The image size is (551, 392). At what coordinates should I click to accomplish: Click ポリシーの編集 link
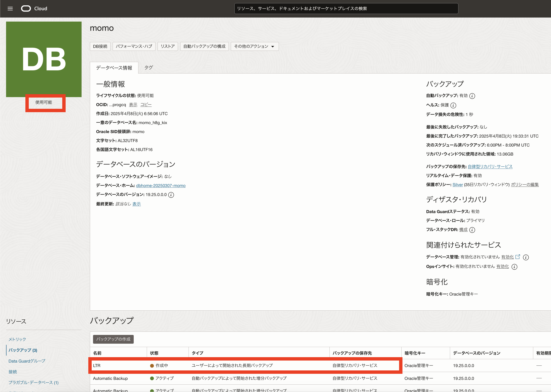tap(525, 185)
